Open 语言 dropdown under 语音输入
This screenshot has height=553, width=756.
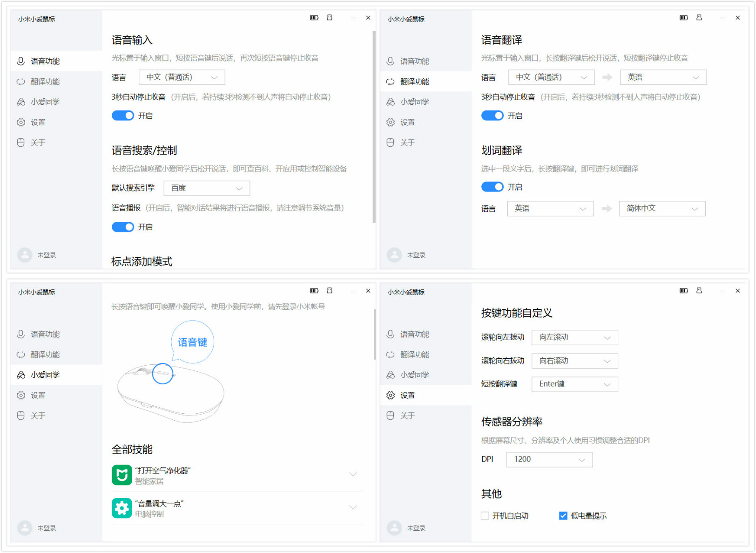tap(182, 77)
